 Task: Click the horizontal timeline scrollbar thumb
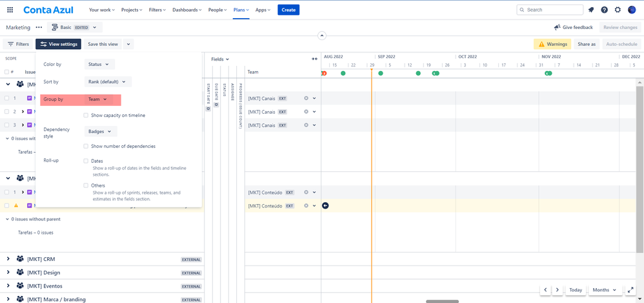tap(442, 301)
